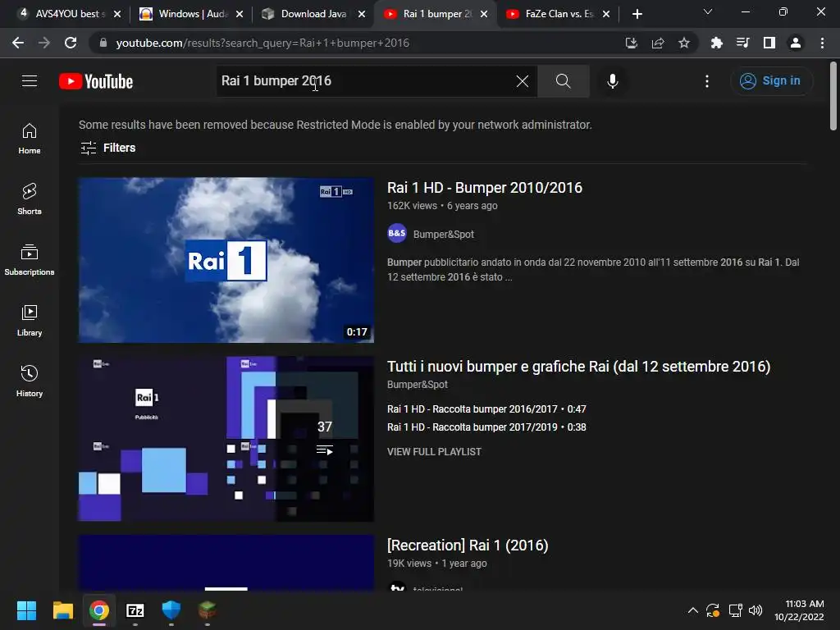The image size is (840, 630).
Task: Open Bumper&Spot channel name link
Action: point(443,234)
